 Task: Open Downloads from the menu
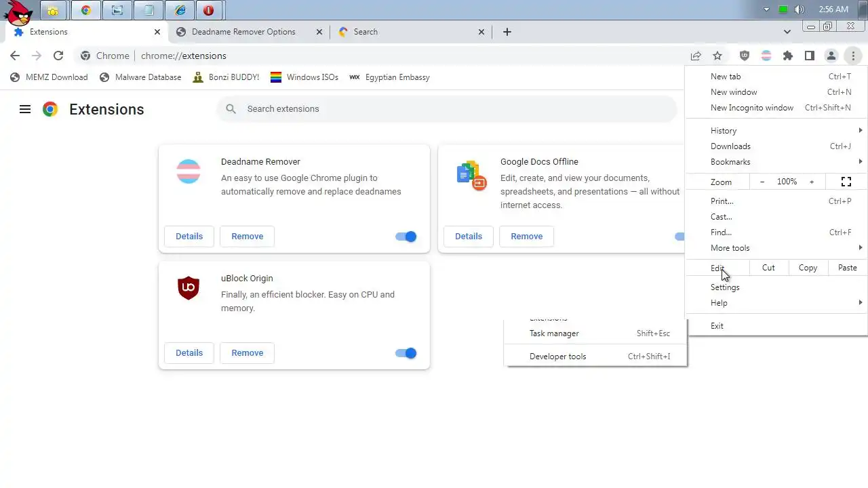click(x=776, y=146)
